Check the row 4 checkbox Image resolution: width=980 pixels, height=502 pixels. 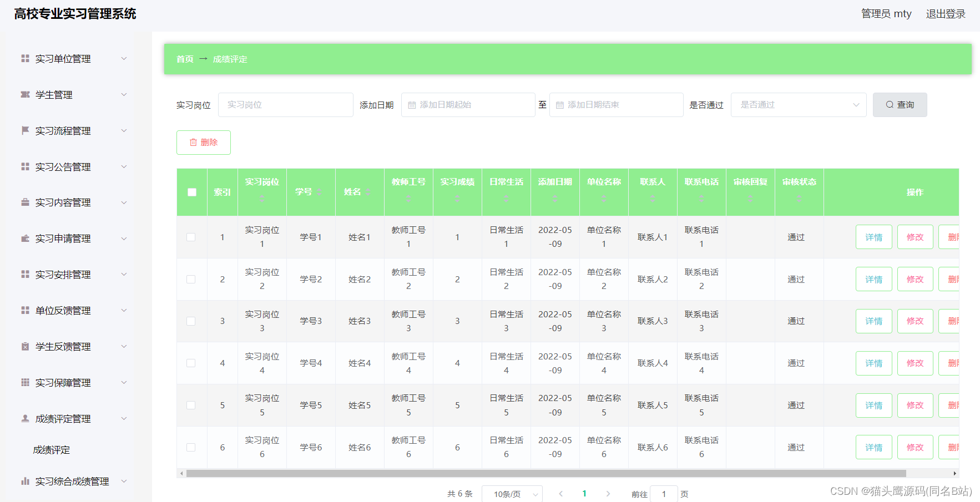pos(191,363)
